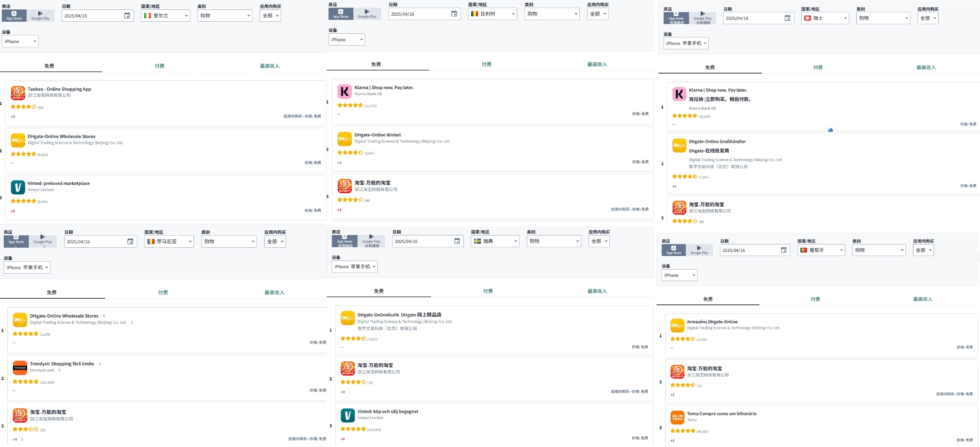980x447 pixels.
Task: Select 免费 tab in Sweden panel
Action: [x=379, y=291]
